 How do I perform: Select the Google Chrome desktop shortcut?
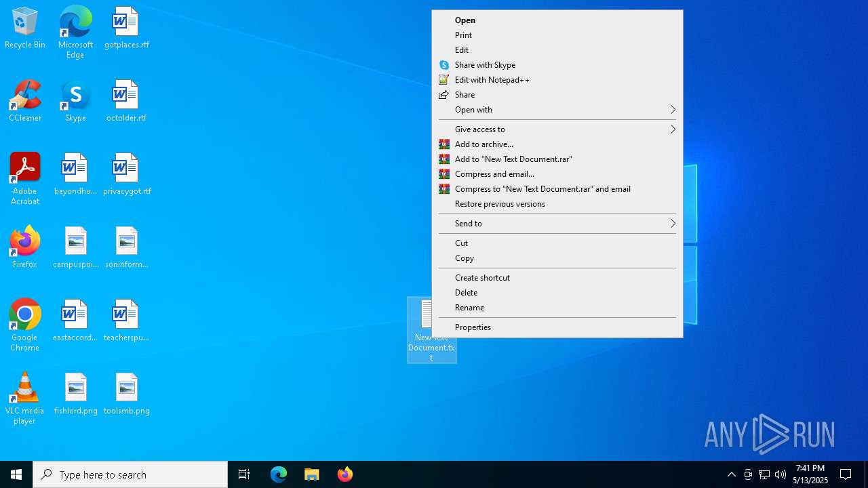point(25,326)
